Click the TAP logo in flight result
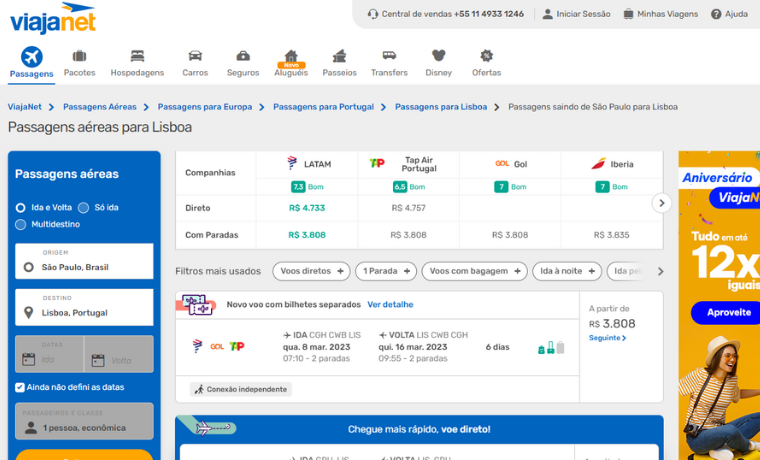 237,347
